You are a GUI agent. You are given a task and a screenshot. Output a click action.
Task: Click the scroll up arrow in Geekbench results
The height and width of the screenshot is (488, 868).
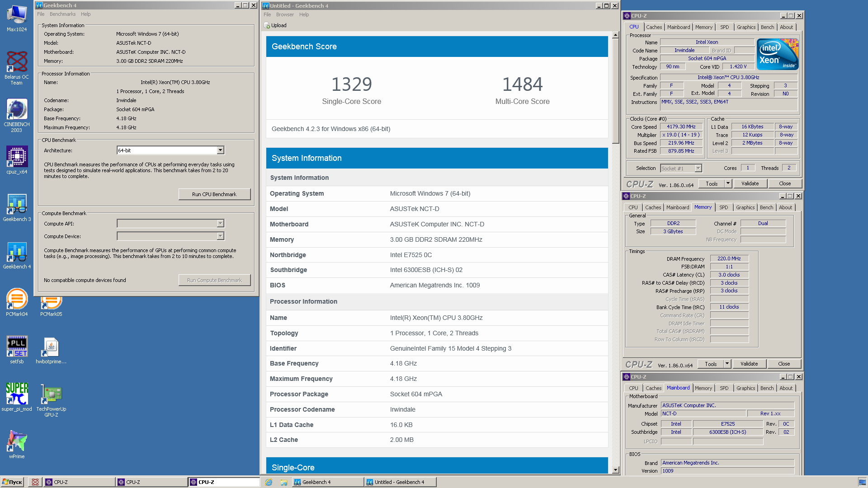615,35
